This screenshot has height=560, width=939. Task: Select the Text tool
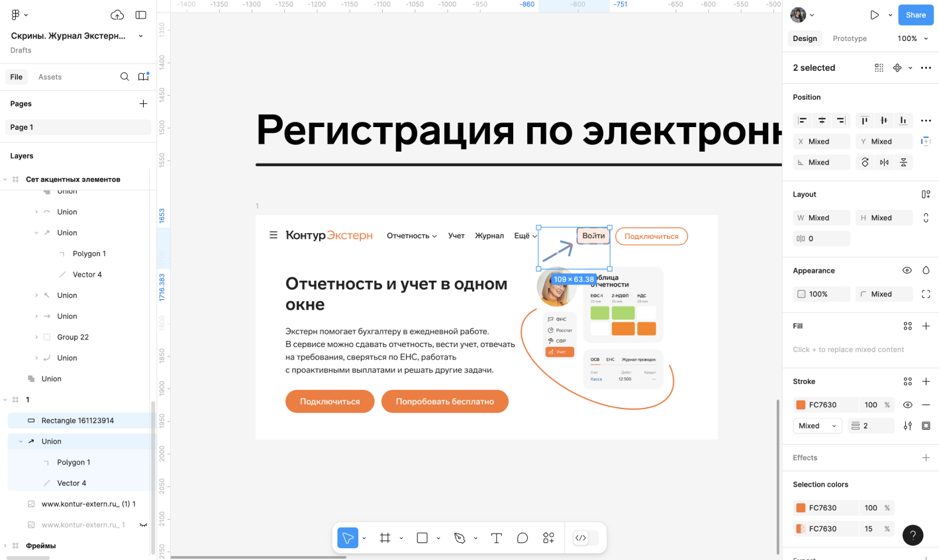pos(497,538)
